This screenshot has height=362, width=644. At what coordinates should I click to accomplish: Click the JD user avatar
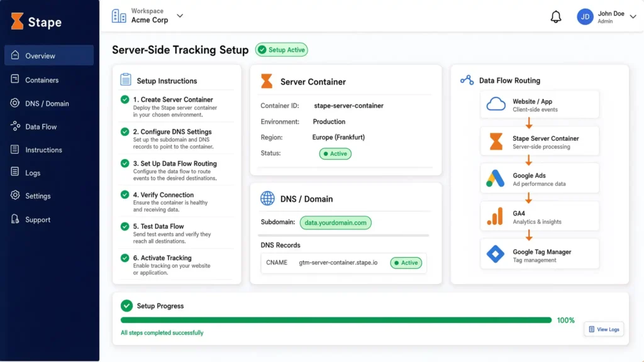point(585,17)
